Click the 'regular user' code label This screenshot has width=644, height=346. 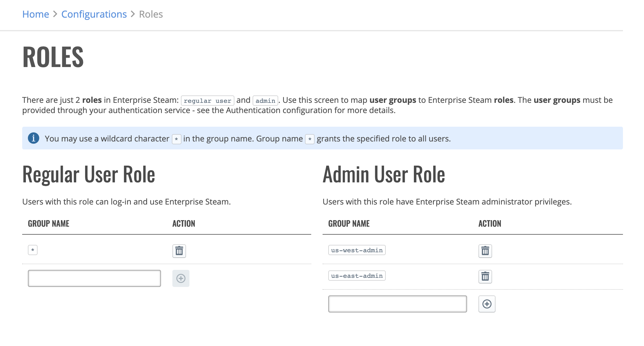[x=208, y=101]
